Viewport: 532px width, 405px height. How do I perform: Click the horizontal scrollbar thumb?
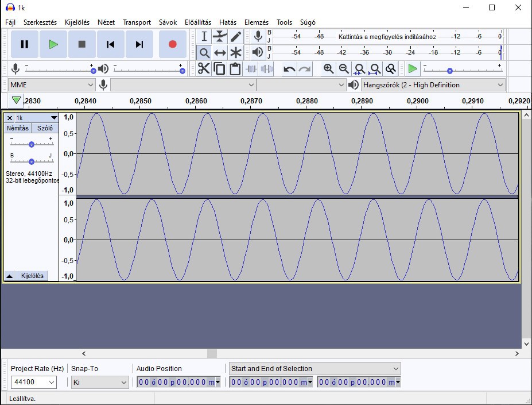pyautogui.click(x=212, y=354)
